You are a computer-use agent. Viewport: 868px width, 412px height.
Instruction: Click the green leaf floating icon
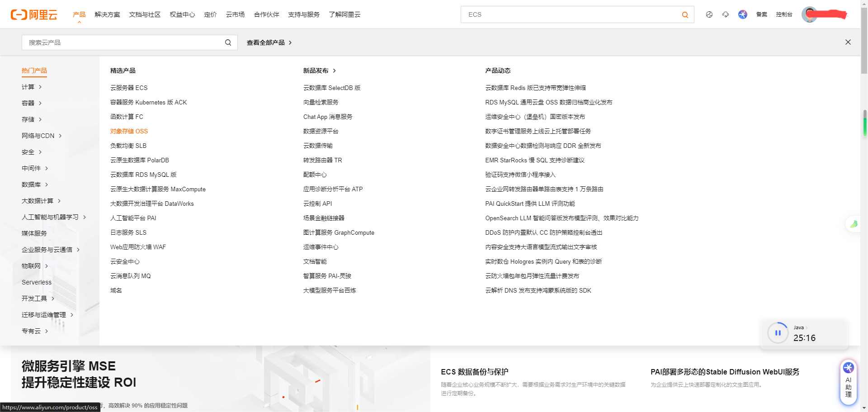coord(853,224)
